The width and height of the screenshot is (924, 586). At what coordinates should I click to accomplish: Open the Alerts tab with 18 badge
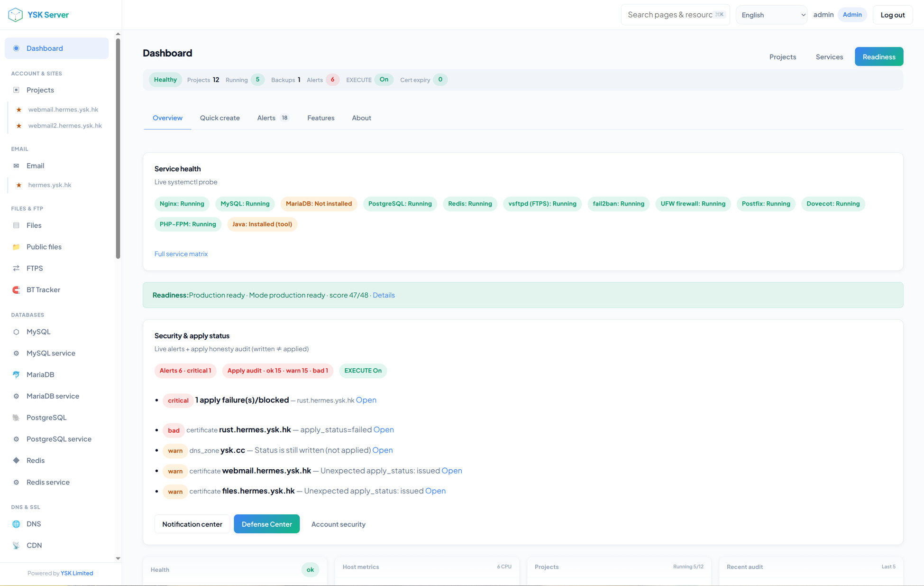[x=273, y=118]
